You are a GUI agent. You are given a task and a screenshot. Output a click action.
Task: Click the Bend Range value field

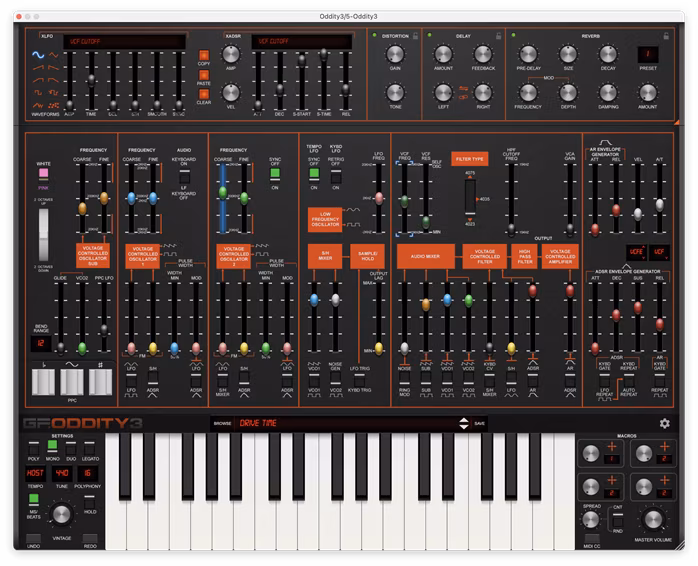click(x=41, y=343)
